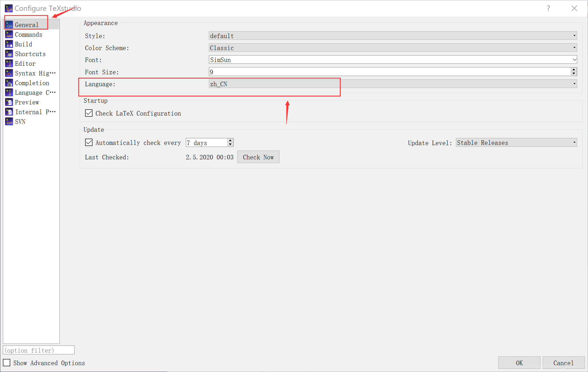Click the Editor section icon
The height and width of the screenshot is (372, 588).
coord(9,64)
